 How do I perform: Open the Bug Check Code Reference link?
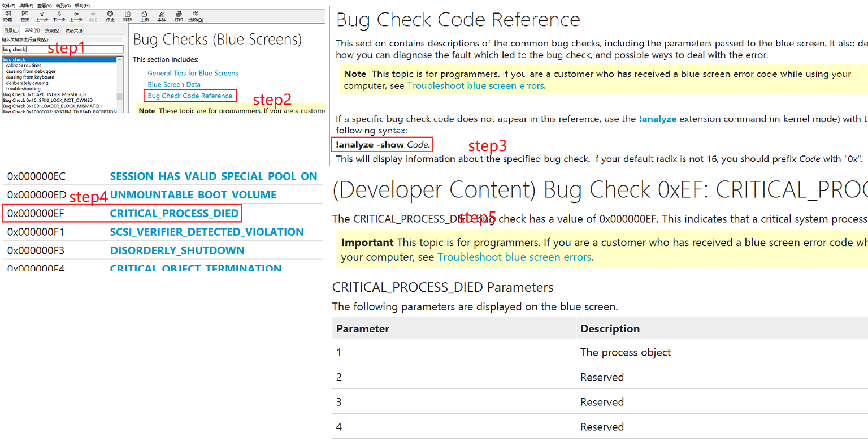point(190,96)
